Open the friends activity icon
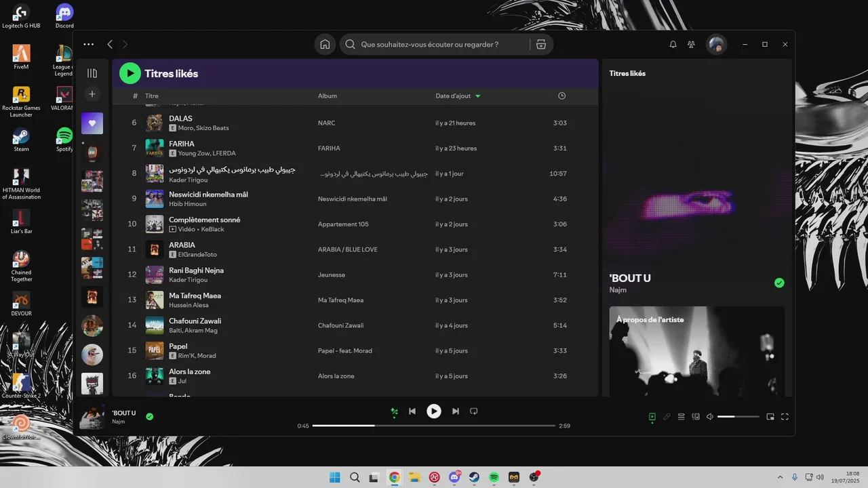Screen dimensions: 868x488 coord(691,44)
